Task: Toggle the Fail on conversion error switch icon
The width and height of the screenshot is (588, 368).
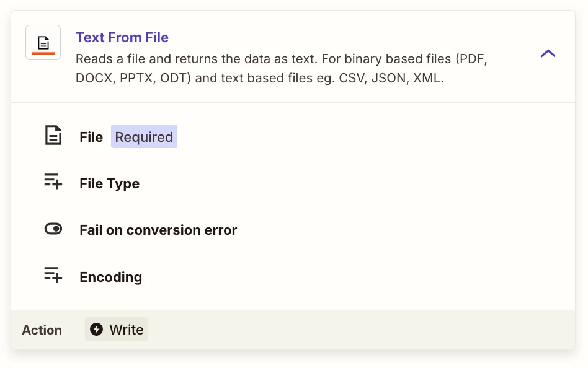Action: tap(53, 229)
